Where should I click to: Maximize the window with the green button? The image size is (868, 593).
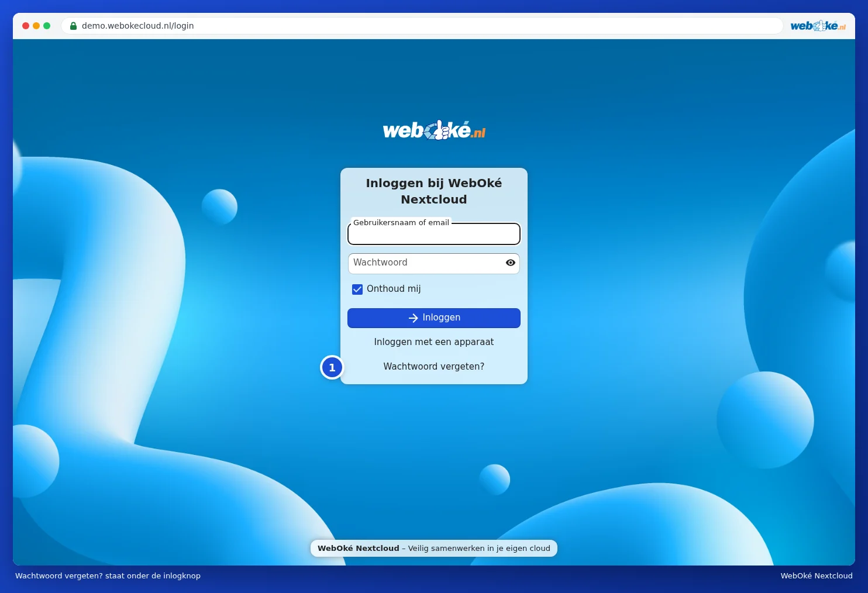coord(47,26)
